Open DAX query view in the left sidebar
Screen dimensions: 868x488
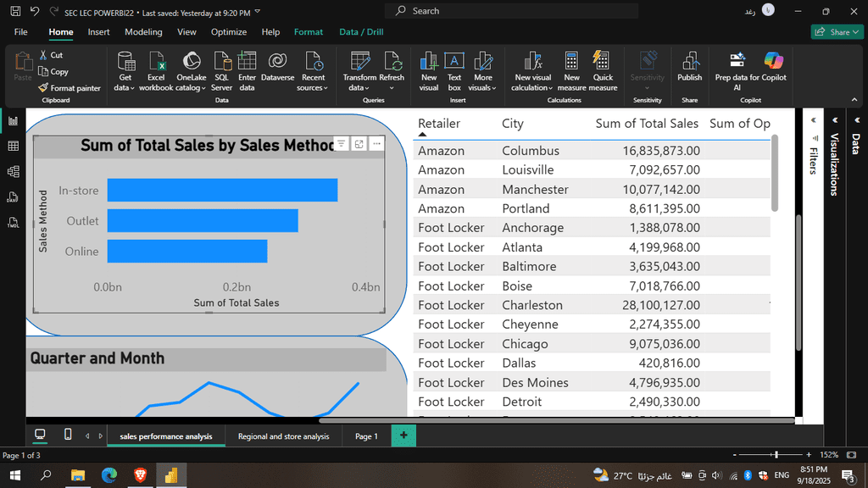pos(13,197)
